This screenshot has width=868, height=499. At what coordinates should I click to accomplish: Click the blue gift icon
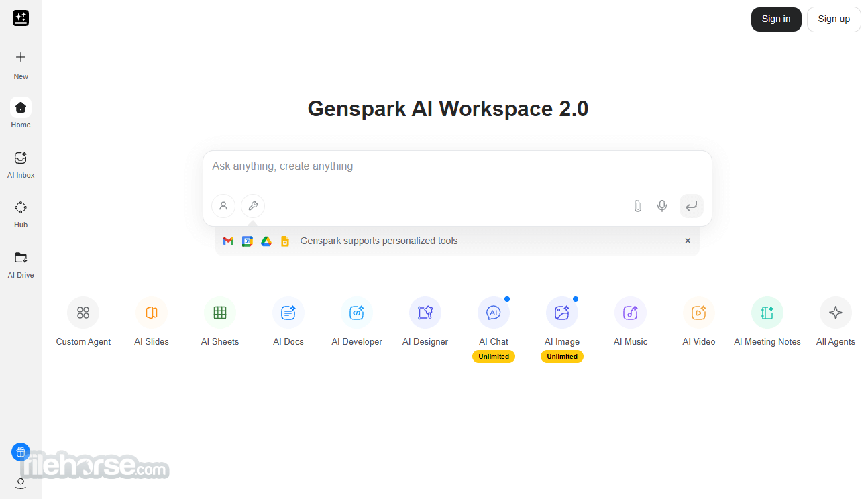[x=21, y=452]
